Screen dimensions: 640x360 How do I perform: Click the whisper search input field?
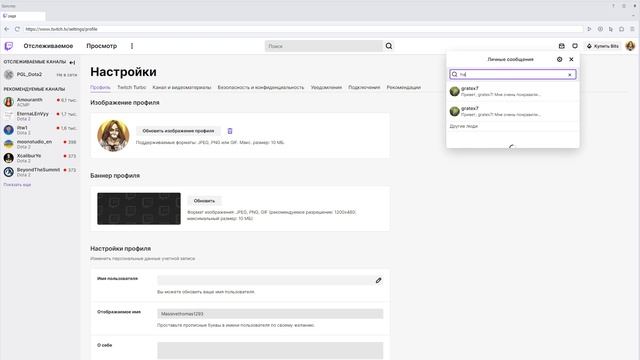[x=513, y=74]
